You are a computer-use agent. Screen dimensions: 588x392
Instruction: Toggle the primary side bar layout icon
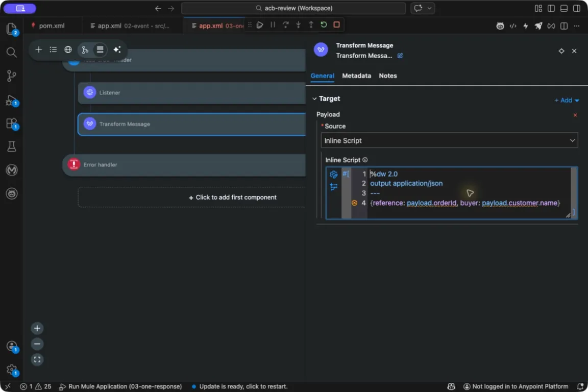[551, 8]
